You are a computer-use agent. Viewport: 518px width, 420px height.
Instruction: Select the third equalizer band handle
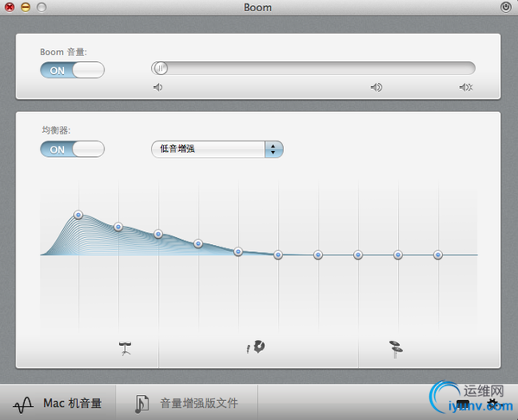click(158, 235)
